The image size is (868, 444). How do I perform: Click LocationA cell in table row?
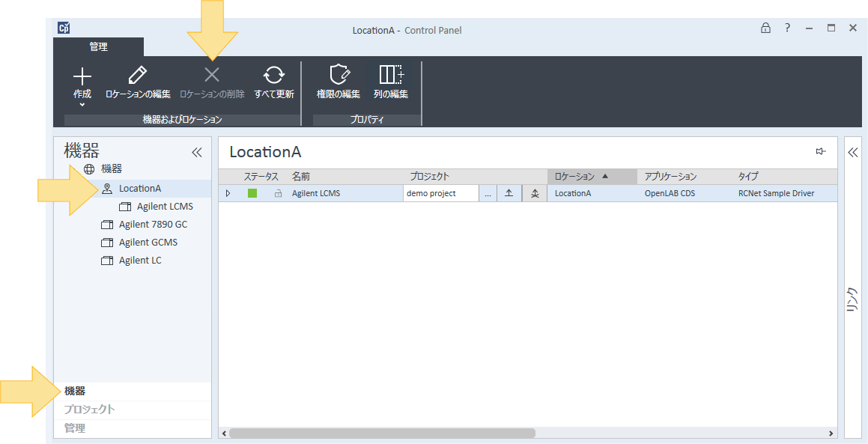tap(573, 193)
